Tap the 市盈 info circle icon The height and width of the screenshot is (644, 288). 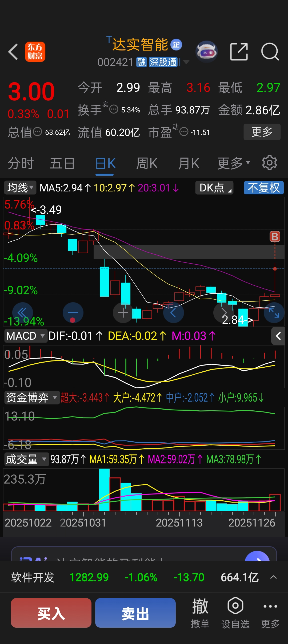(184, 132)
